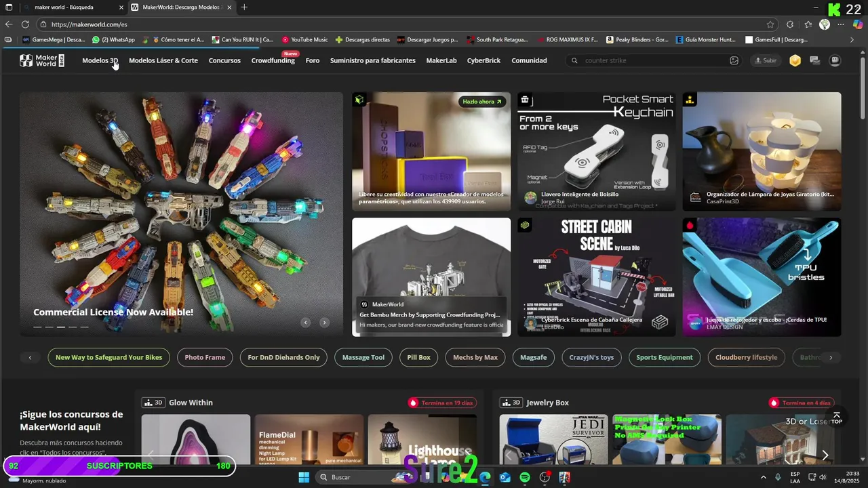Select Sports Equipment tag

point(665,357)
